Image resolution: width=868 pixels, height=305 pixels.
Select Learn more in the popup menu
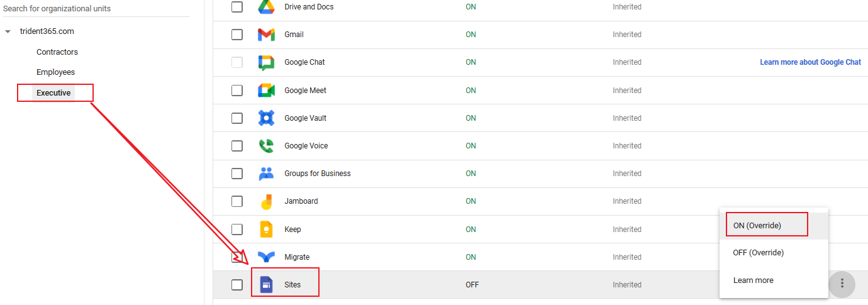tap(753, 280)
